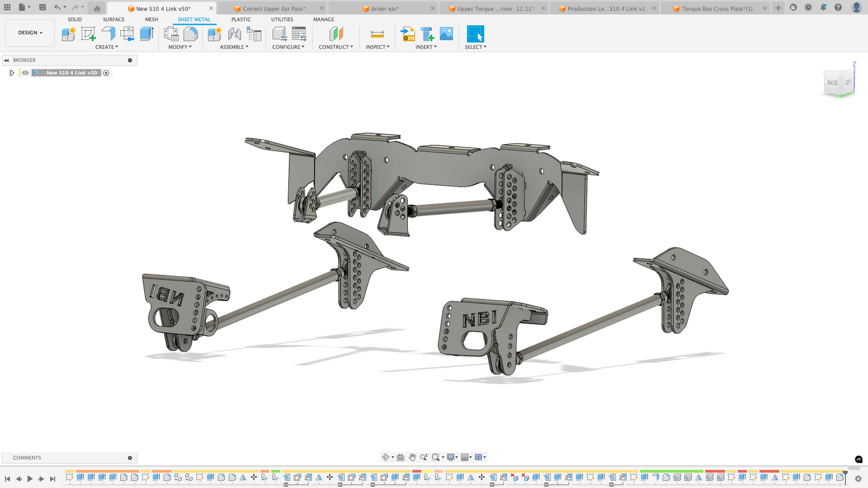Switch to the Utilities tab

pos(282,19)
